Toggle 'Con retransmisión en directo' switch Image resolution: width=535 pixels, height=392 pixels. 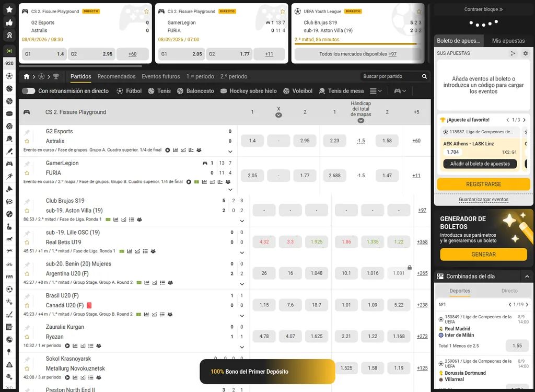tap(28, 91)
